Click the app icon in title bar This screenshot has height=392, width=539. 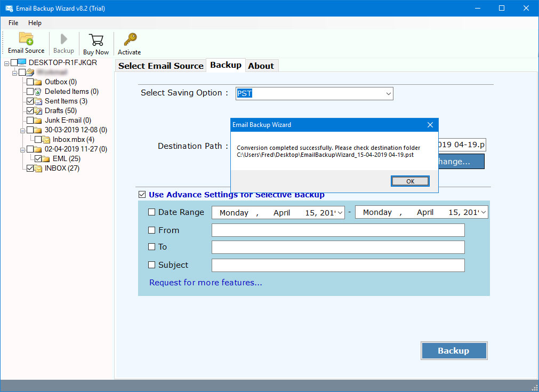9,8
